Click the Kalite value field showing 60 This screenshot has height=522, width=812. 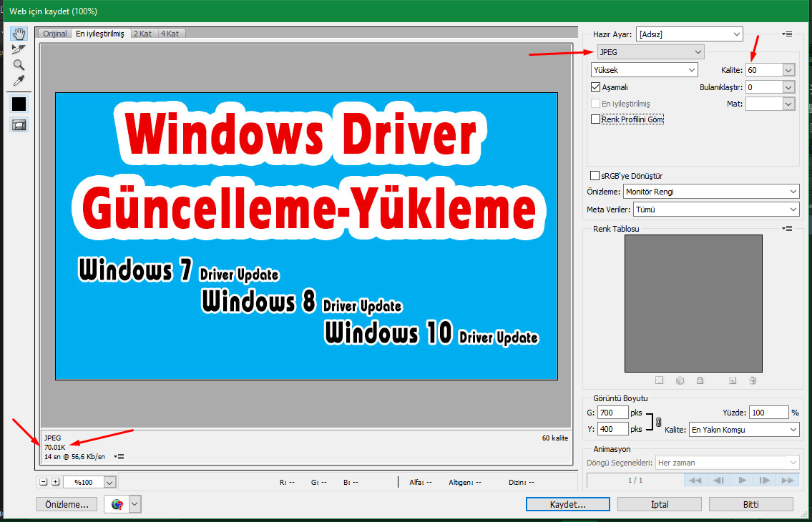[x=764, y=69]
